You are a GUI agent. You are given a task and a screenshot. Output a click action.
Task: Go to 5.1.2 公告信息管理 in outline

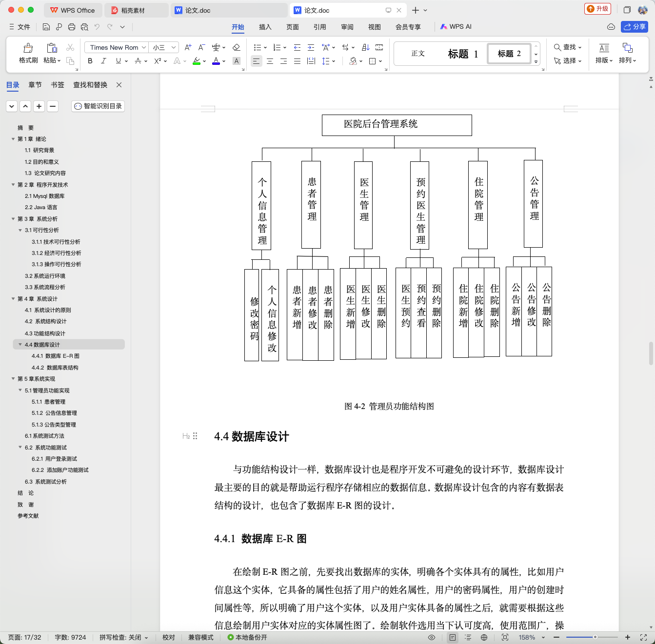click(54, 413)
